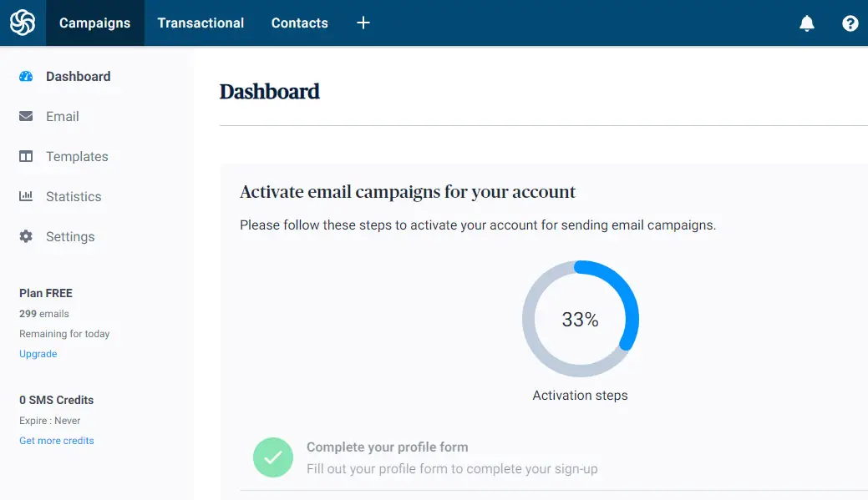Screen dimensions: 868x500
Task: Click the Templates layout icon
Action: pyautogui.click(x=26, y=156)
